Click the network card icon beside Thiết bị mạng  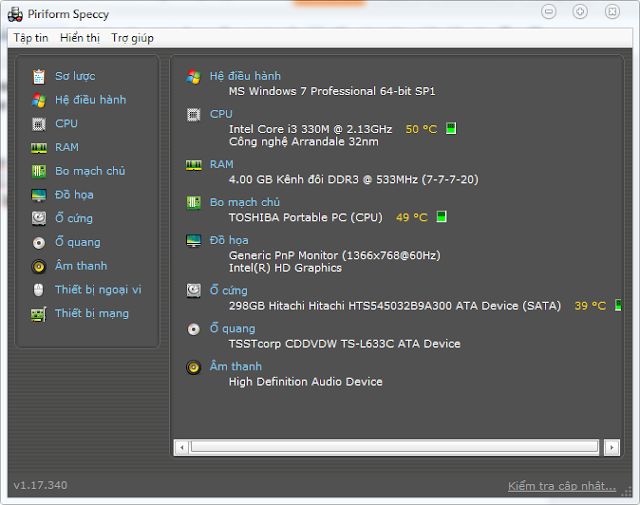click(39, 314)
